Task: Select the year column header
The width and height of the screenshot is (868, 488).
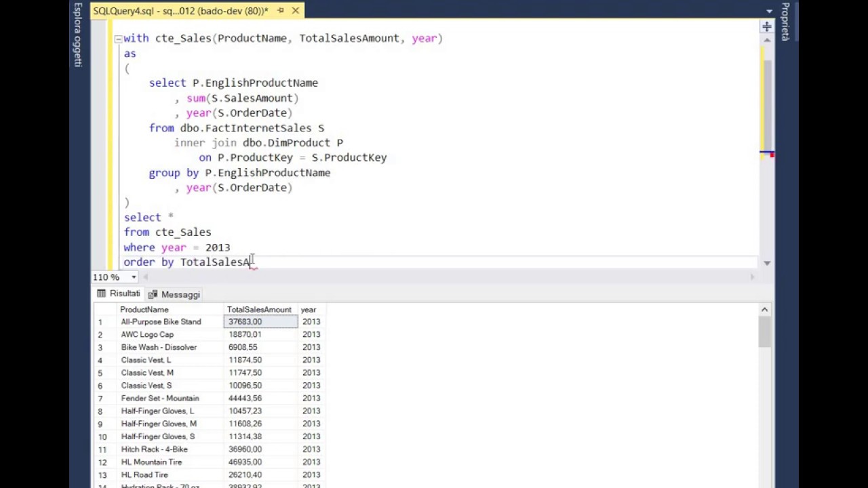Action: [313, 310]
